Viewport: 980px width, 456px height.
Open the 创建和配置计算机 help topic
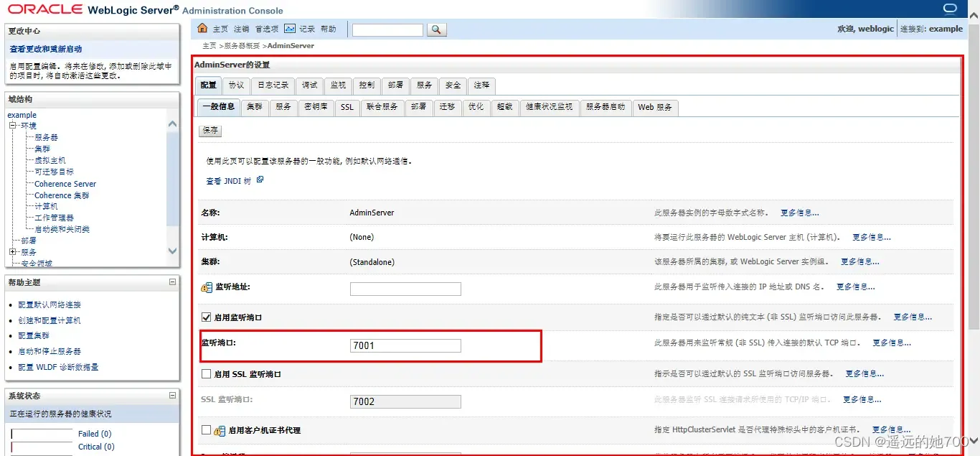tap(50, 320)
